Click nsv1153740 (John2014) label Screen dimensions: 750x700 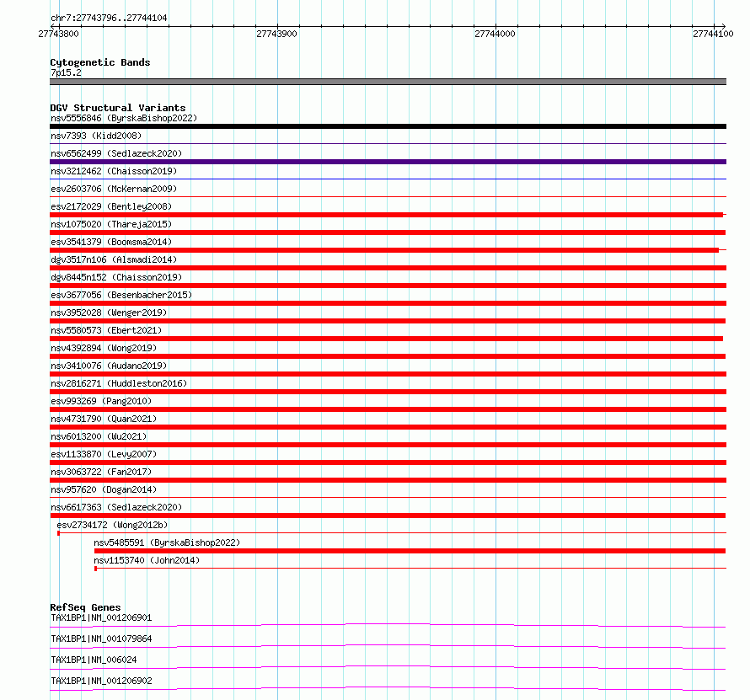click(147, 560)
